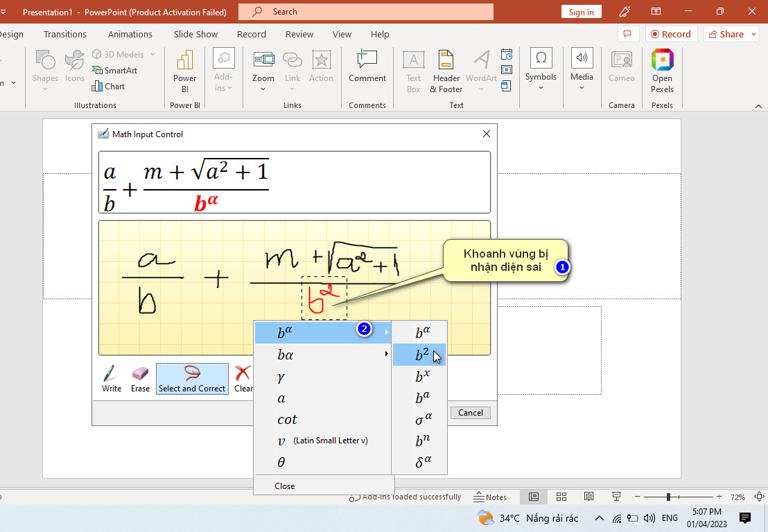Screen dimensions: 768x532
Task: Open the Share options dropdown arrow
Action: (754, 34)
